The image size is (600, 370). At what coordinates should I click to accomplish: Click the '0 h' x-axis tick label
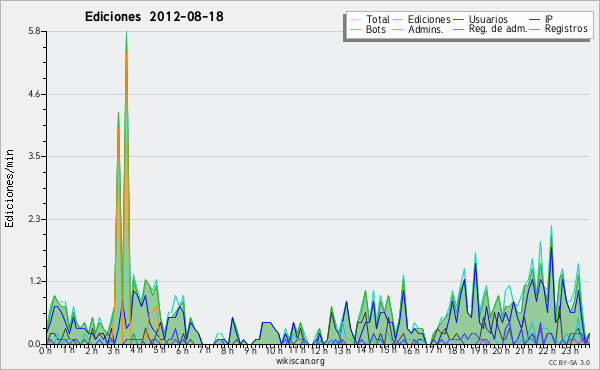(x=45, y=351)
